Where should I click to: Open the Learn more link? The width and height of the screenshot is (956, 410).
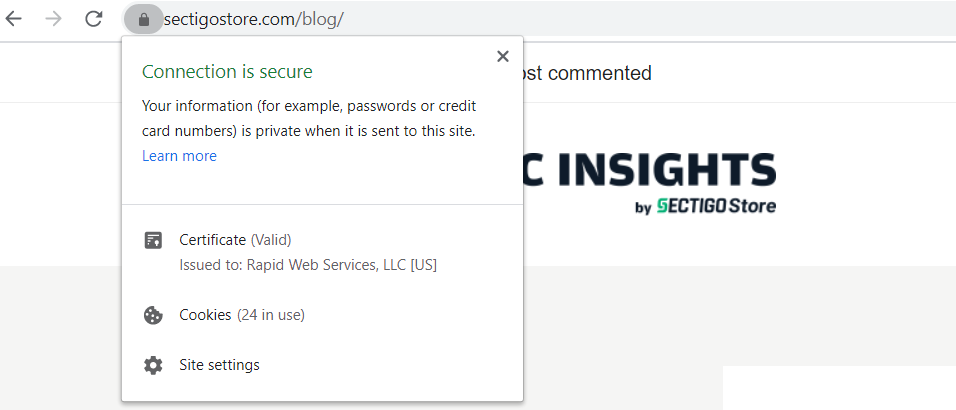pos(179,156)
